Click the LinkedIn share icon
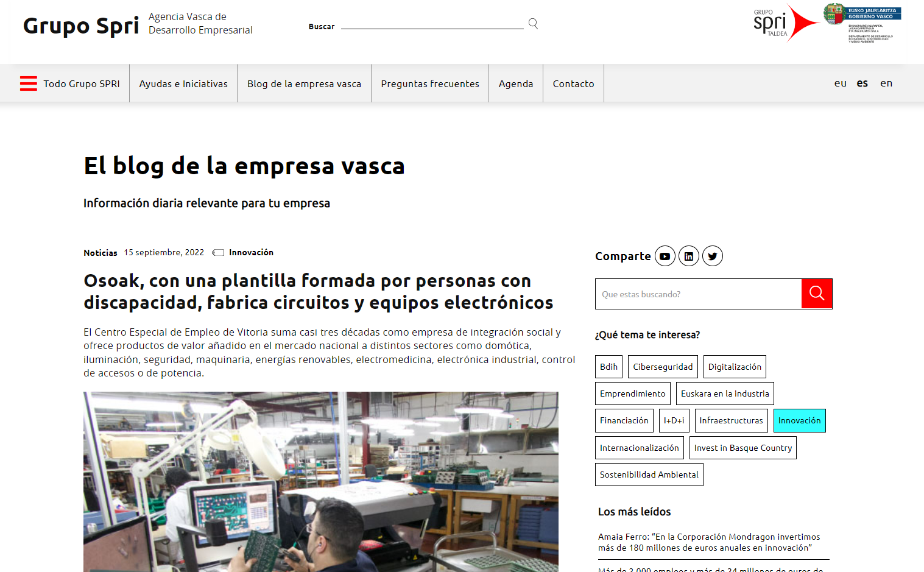924x572 pixels. tap(688, 256)
